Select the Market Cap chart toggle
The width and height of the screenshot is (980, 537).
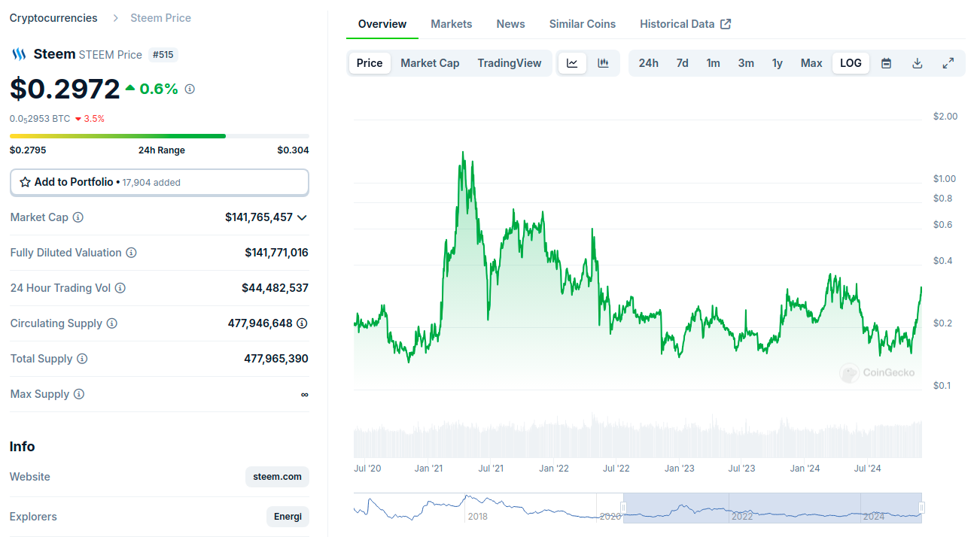[x=430, y=63]
